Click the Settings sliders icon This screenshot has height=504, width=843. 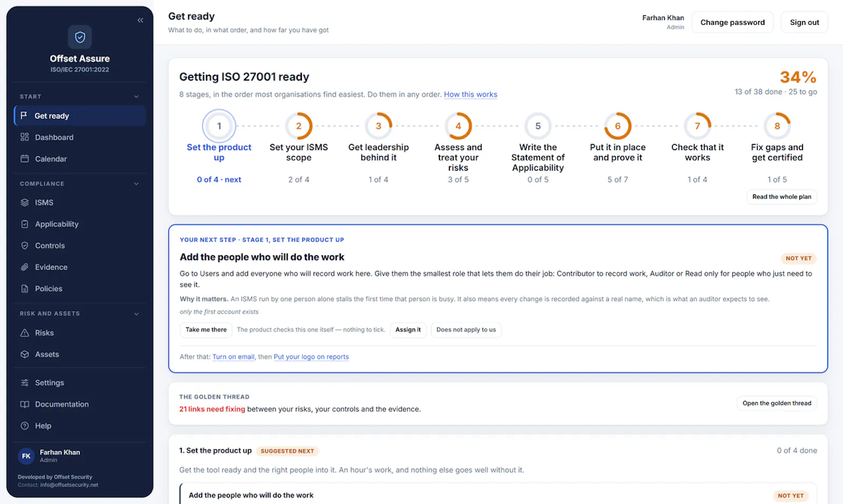pyautogui.click(x=24, y=382)
